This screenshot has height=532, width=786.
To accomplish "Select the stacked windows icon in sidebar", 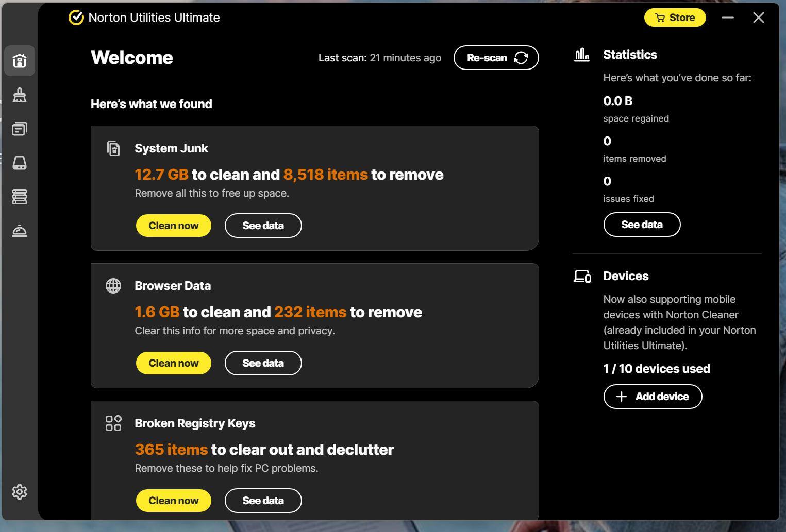I will (20, 129).
